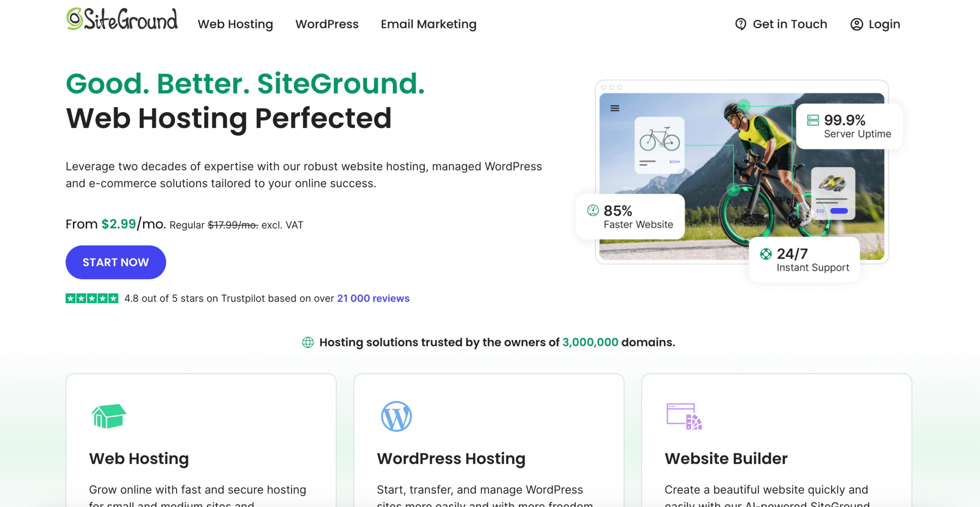This screenshot has width=980, height=507.
Task: Open the WordPress navigation menu
Action: [327, 24]
